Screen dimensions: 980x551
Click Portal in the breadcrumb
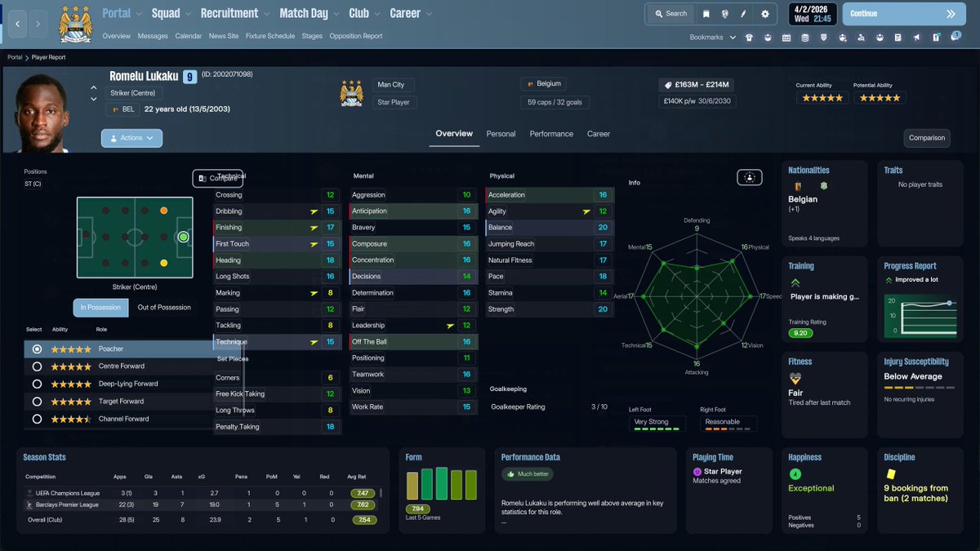(x=15, y=57)
